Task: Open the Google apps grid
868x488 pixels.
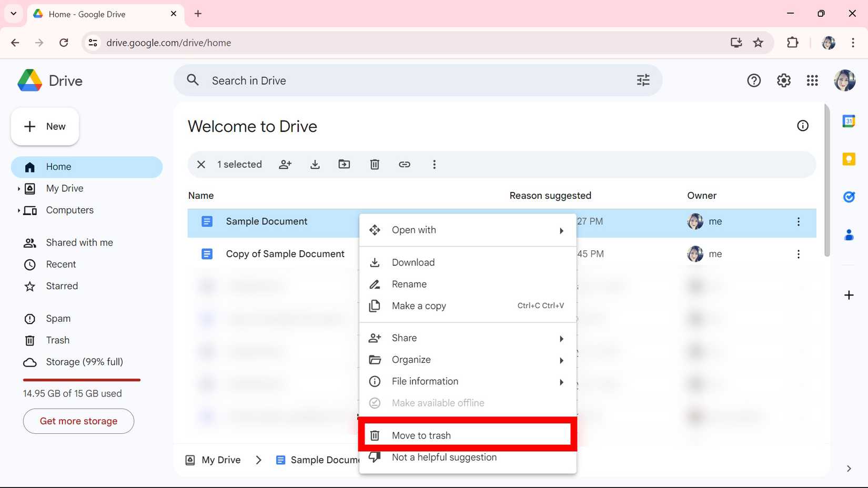Action: (812, 80)
